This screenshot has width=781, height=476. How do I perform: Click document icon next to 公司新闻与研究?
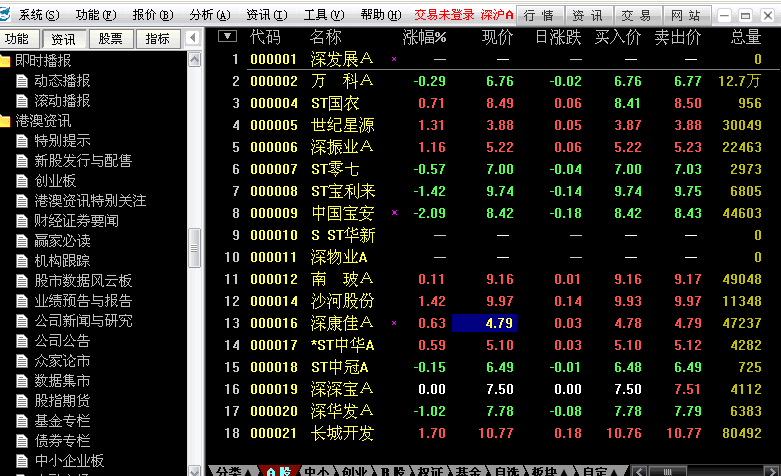pos(22,321)
